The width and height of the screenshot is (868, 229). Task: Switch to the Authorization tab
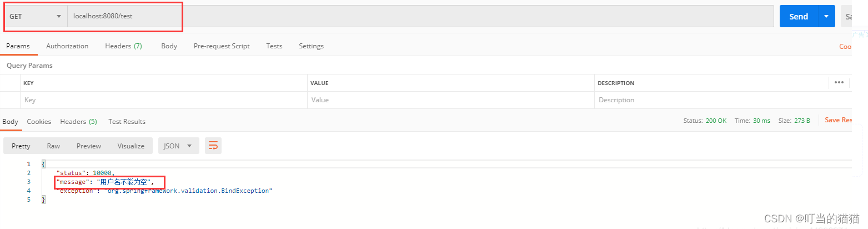[67, 46]
